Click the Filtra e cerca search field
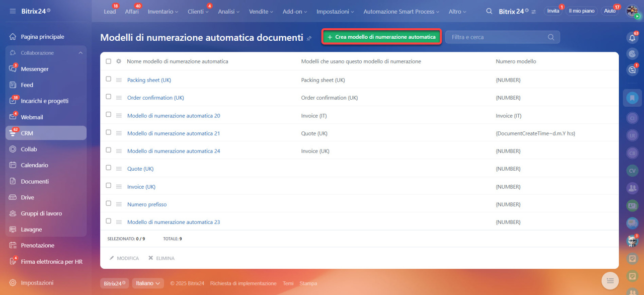This screenshot has height=295, width=644. pyautogui.click(x=498, y=37)
